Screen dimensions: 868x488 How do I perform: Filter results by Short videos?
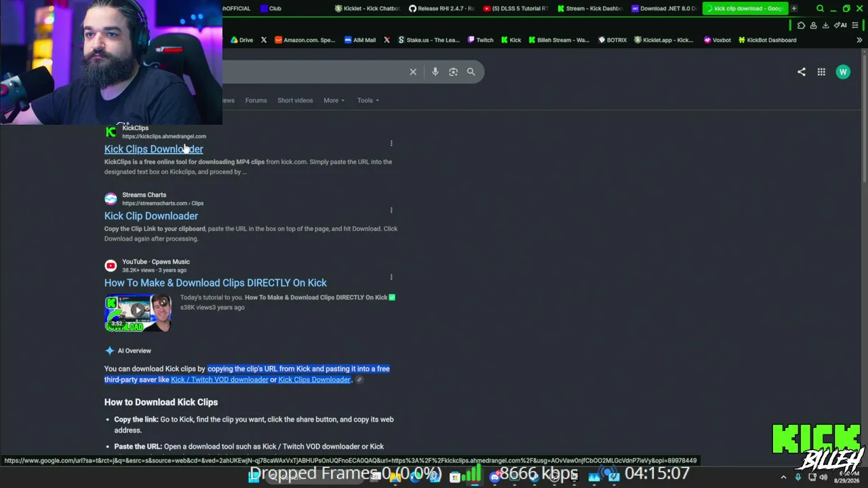pos(295,100)
